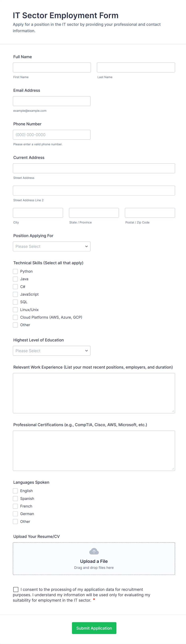186x644 pixels.
Task: Click the Street Address field
Action: pos(94,168)
